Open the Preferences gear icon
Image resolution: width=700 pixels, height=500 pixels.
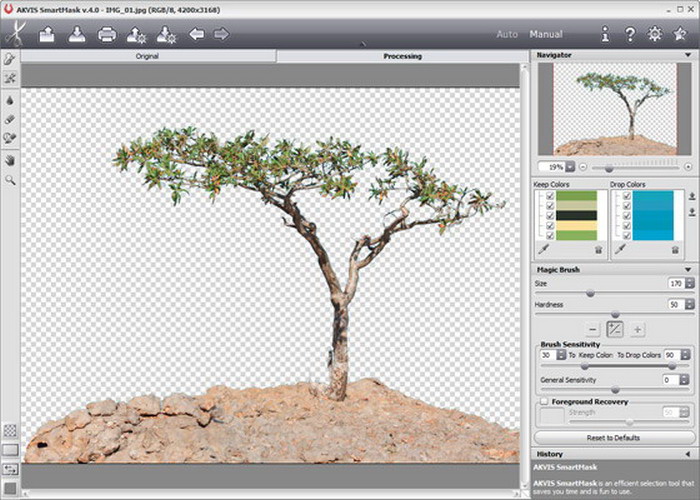pos(655,34)
